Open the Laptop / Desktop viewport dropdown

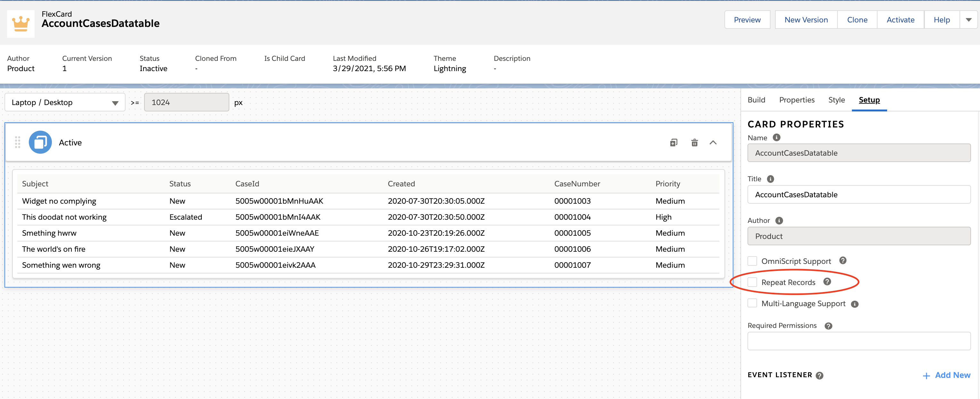click(65, 102)
